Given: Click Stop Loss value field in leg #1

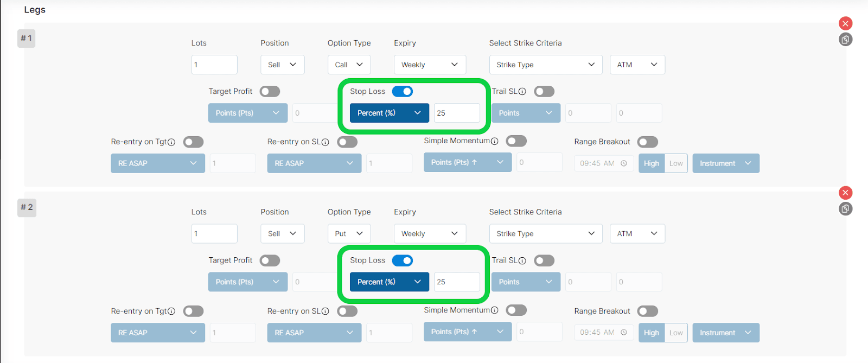Looking at the screenshot, I should (457, 113).
